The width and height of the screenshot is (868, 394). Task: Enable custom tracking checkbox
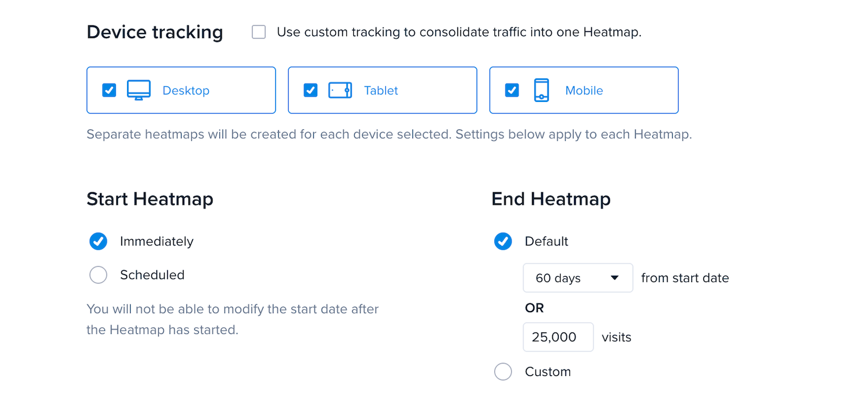(x=259, y=32)
